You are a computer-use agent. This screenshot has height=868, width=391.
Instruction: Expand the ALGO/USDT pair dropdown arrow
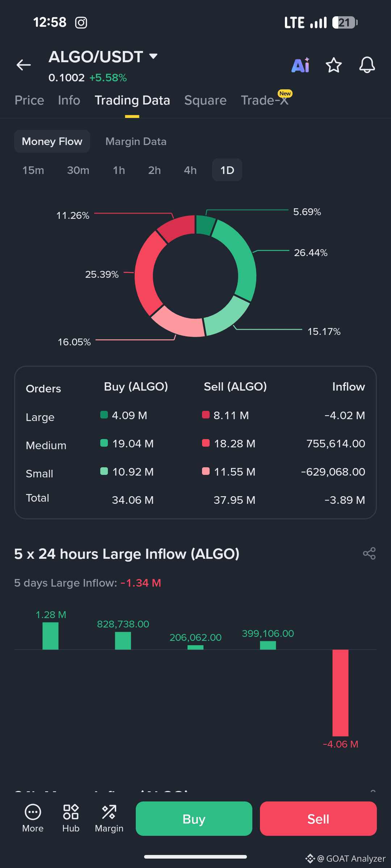coord(154,56)
